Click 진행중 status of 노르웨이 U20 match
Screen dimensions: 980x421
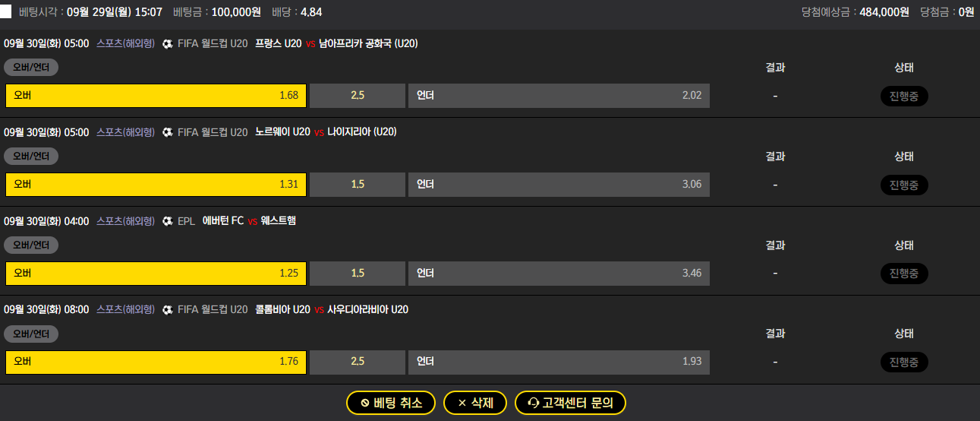(904, 185)
